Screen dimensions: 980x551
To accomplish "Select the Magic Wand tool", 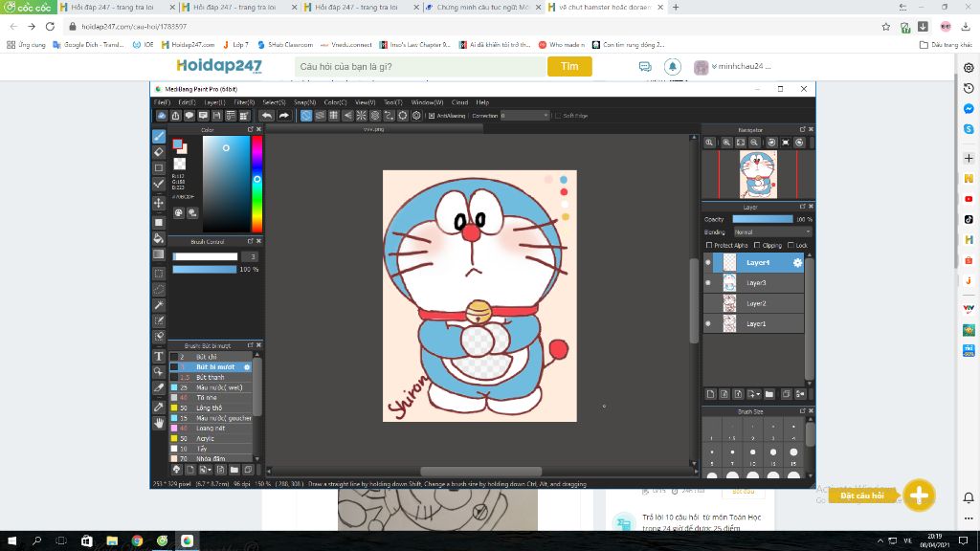I will pyautogui.click(x=159, y=305).
